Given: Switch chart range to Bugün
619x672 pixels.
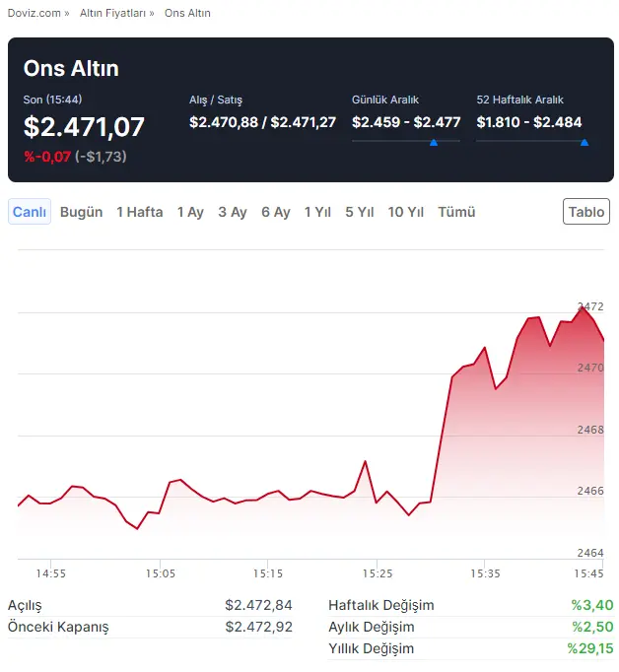Looking at the screenshot, I should tap(82, 212).
